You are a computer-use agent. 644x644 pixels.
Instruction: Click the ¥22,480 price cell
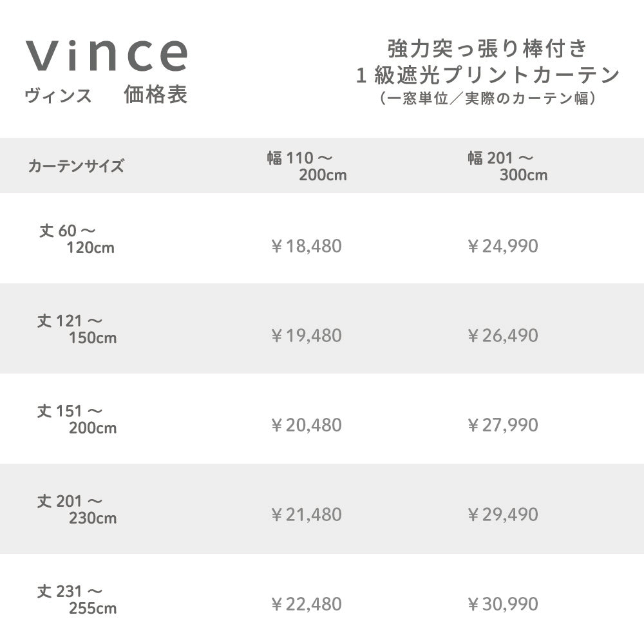tap(307, 604)
